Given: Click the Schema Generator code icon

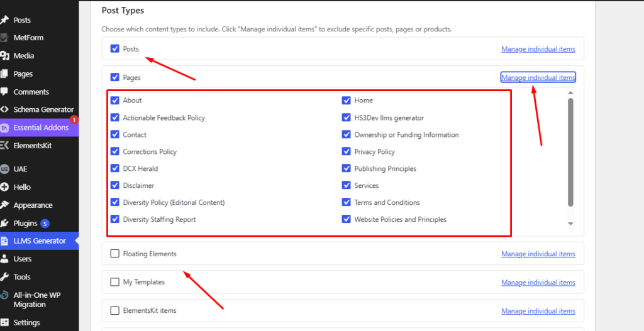Looking at the screenshot, I should [x=4, y=109].
